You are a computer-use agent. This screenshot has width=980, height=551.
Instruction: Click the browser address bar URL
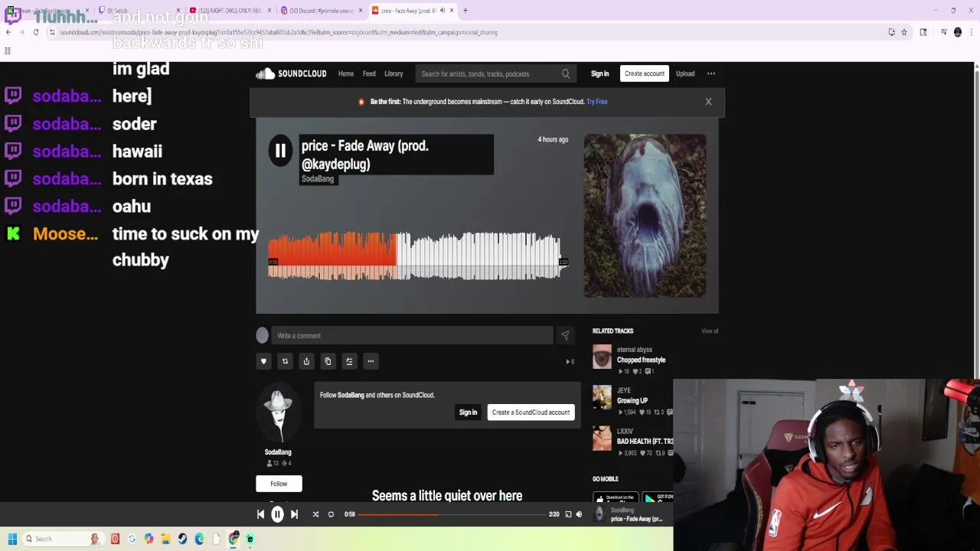tap(279, 32)
